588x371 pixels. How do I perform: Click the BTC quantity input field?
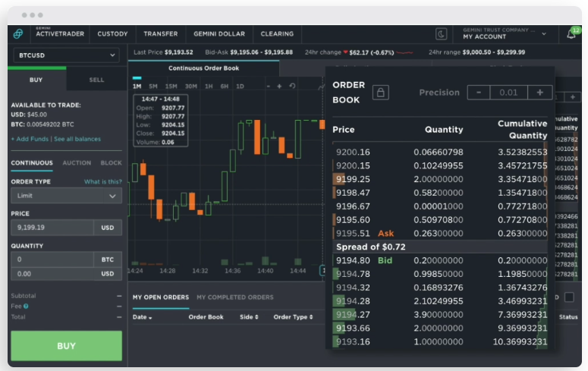[x=52, y=259]
